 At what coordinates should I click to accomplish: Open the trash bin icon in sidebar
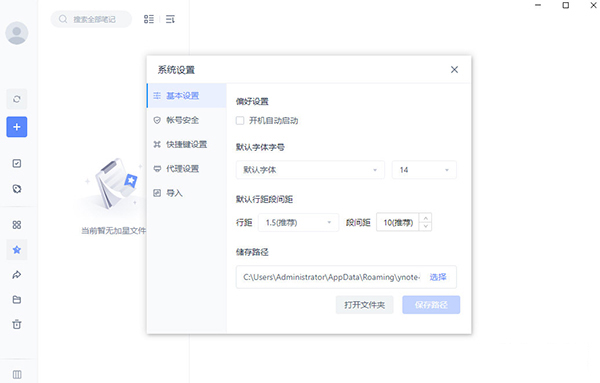16,324
